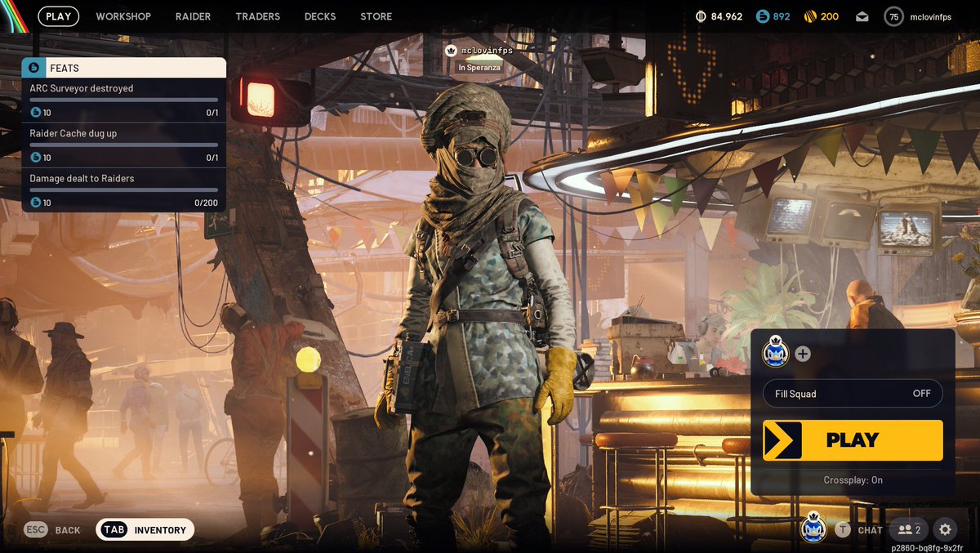Viewport: 980px width, 553px height.
Task: Open the FEATS panel title
Action: pos(65,69)
